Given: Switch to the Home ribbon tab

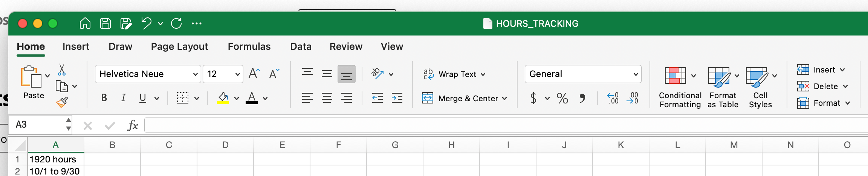Looking at the screenshot, I should [x=31, y=46].
